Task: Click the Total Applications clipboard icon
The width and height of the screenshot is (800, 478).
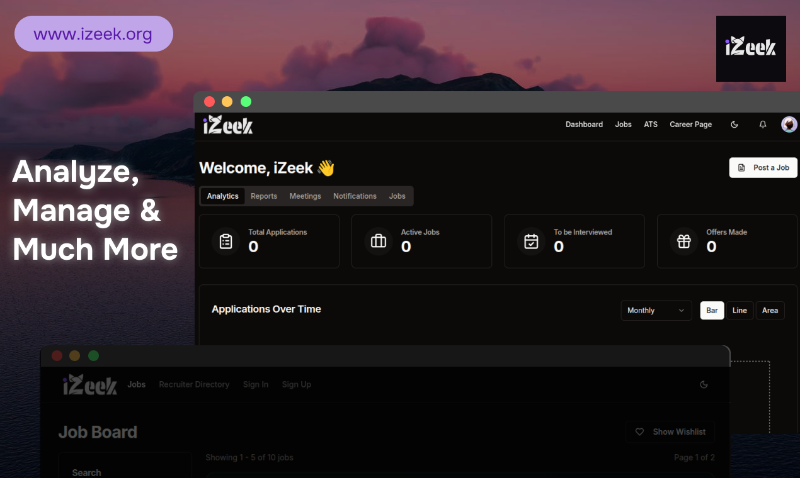Action: (226, 241)
